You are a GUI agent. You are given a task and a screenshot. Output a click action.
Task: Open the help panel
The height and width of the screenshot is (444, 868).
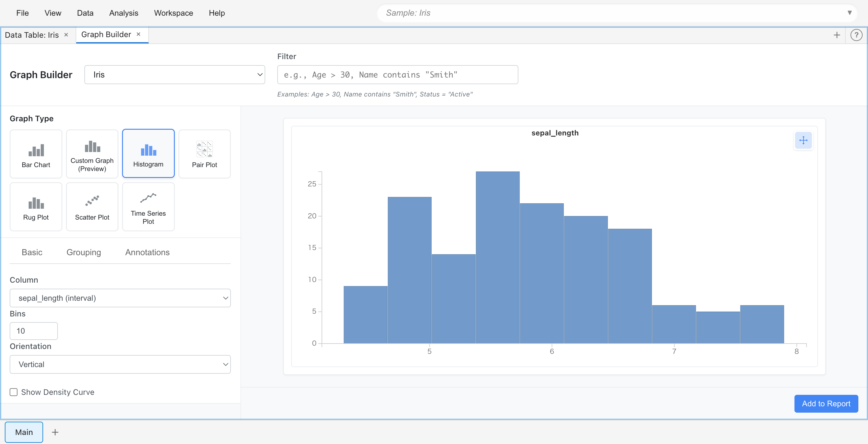point(856,35)
